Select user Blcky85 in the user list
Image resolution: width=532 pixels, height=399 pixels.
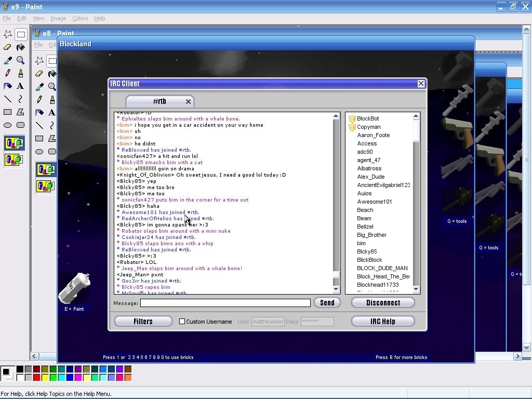click(x=367, y=252)
